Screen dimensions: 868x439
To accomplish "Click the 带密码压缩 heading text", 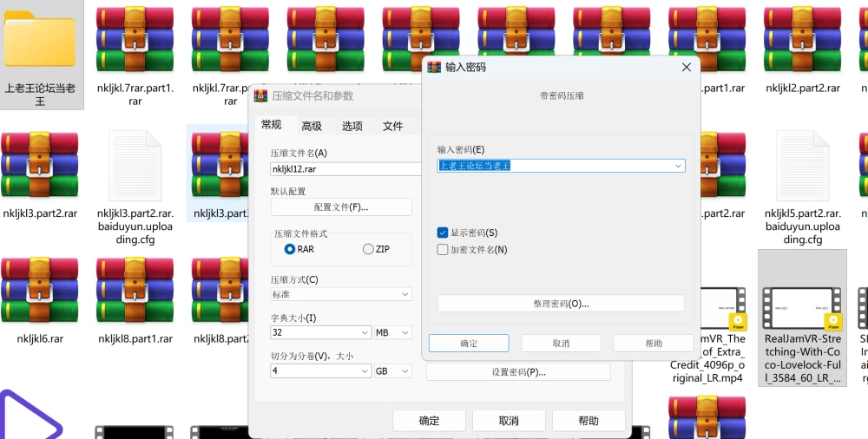I will [x=562, y=95].
